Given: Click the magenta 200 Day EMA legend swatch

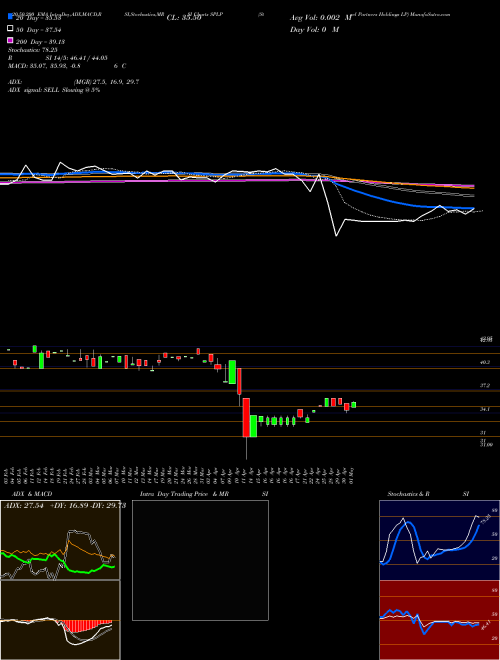Looking at the screenshot, I should [x=11, y=41].
